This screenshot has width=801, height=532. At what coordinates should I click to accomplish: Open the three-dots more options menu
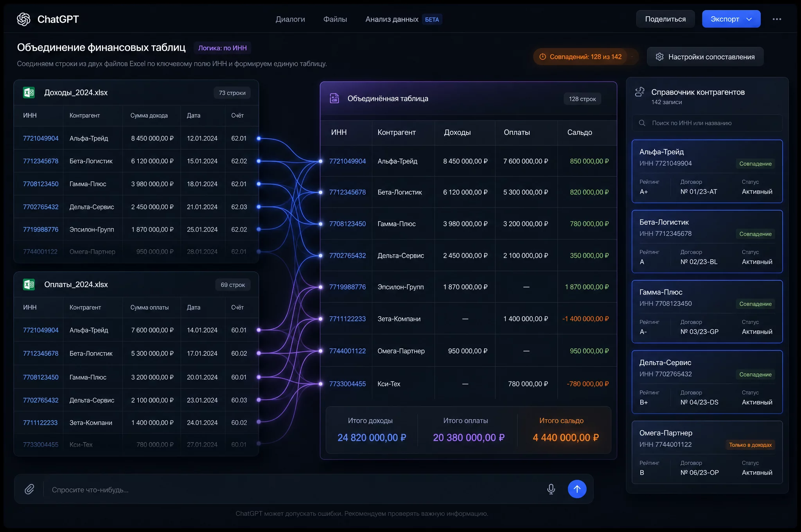pyautogui.click(x=777, y=19)
